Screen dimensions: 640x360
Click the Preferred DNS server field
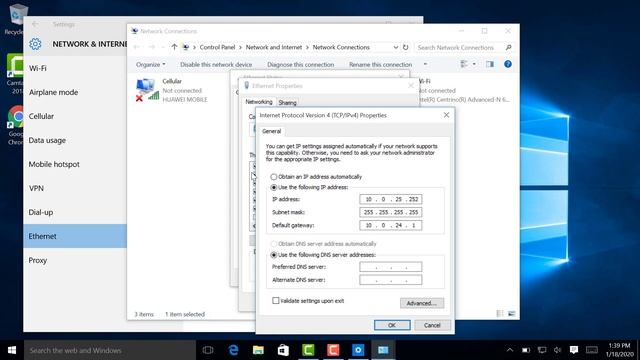click(391, 267)
